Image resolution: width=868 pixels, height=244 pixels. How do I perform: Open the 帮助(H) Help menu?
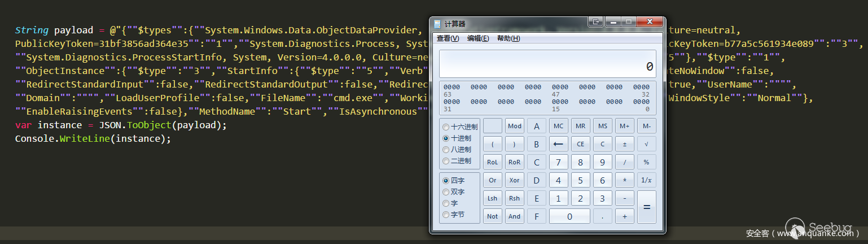[x=508, y=38]
